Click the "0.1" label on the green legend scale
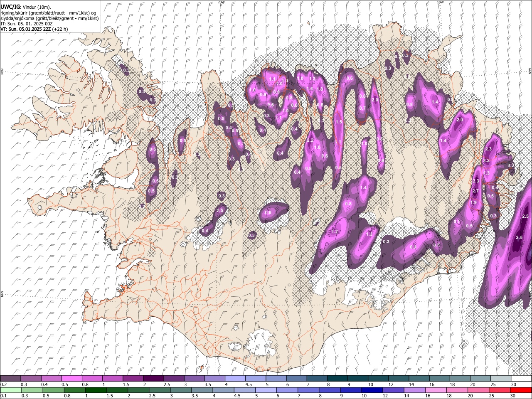Image resolution: width=532 pixels, height=399 pixels. click(4, 396)
